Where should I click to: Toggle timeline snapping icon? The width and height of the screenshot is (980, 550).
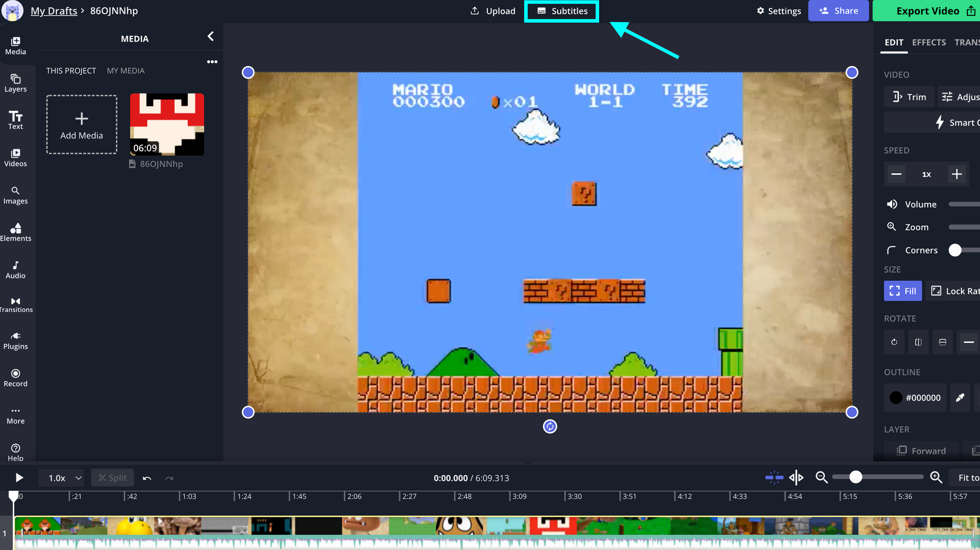(x=774, y=478)
